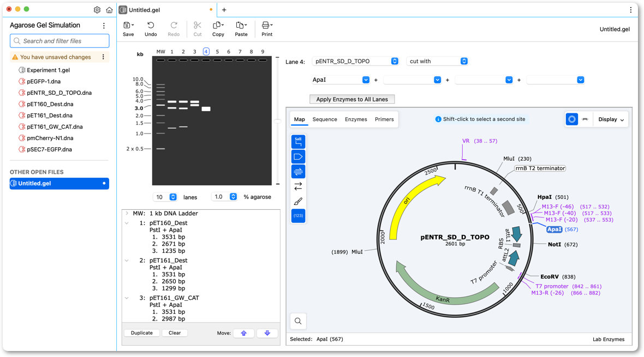Switch to the Primers tab
644x357 pixels.
pos(384,119)
